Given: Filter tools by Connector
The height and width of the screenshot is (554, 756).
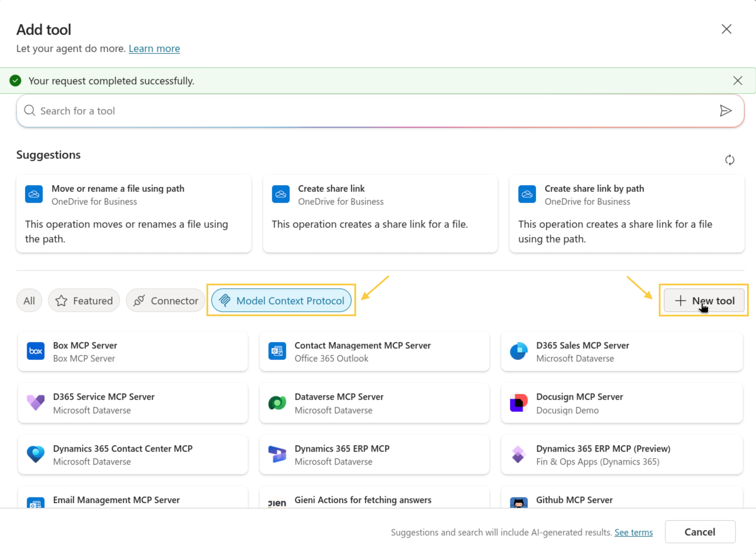Looking at the screenshot, I should pyautogui.click(x=166, y=301).
